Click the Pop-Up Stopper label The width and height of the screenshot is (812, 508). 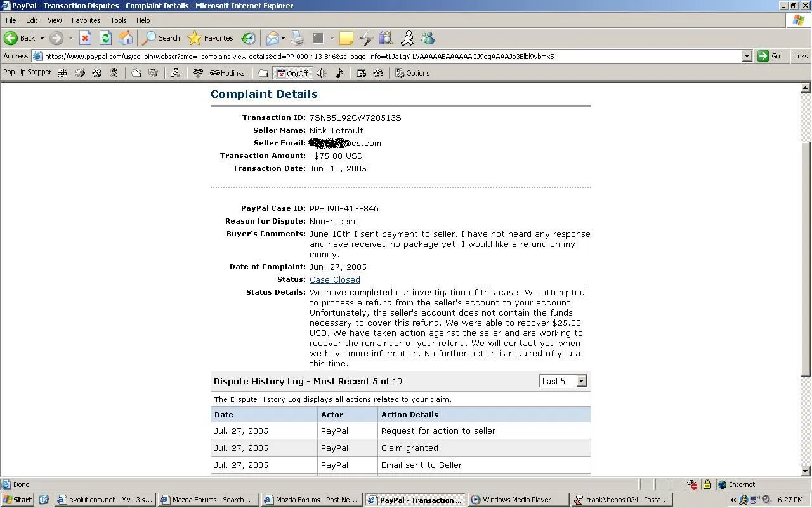(27, 72)
